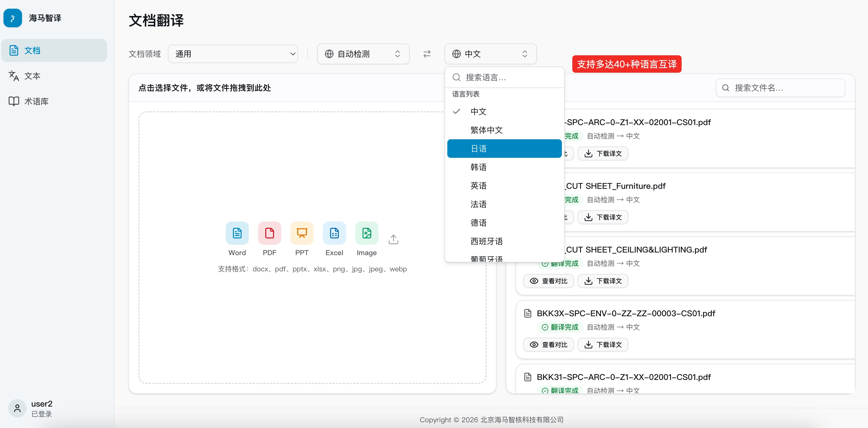Select 中文 in the language list
This screenshot has height=428, width=868.
[x=504, y=112]
